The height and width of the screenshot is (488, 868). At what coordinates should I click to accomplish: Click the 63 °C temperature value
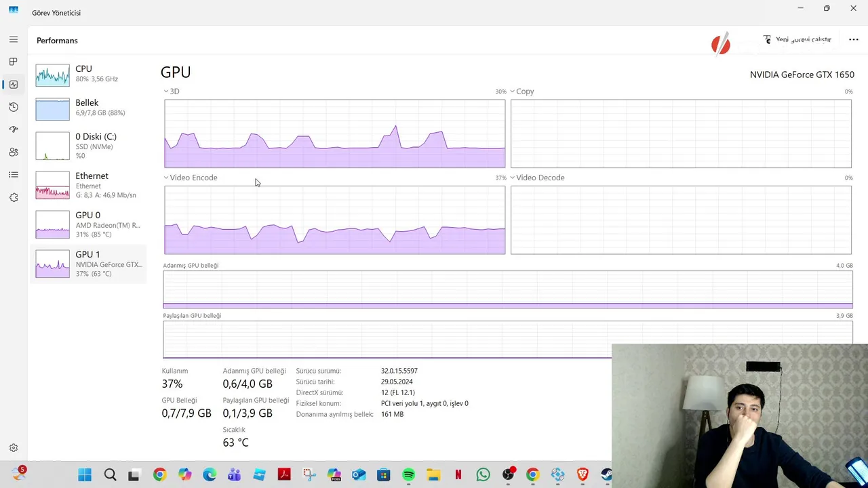click(x=235, y=442)
